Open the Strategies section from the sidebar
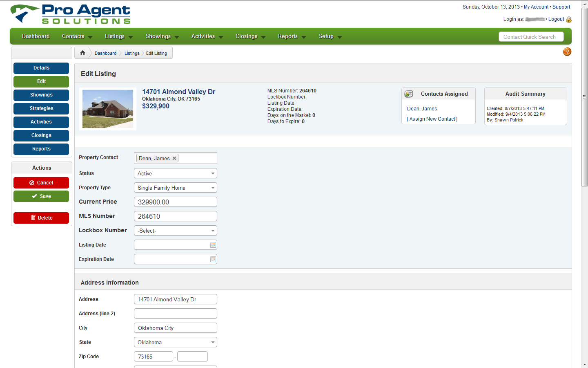 coord(41,108)
